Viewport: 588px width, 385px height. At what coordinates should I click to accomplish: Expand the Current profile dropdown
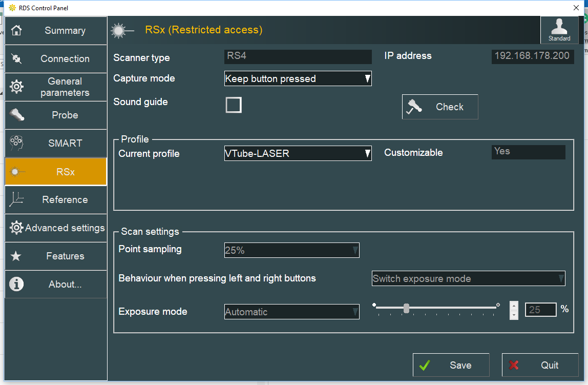(298, 153)
